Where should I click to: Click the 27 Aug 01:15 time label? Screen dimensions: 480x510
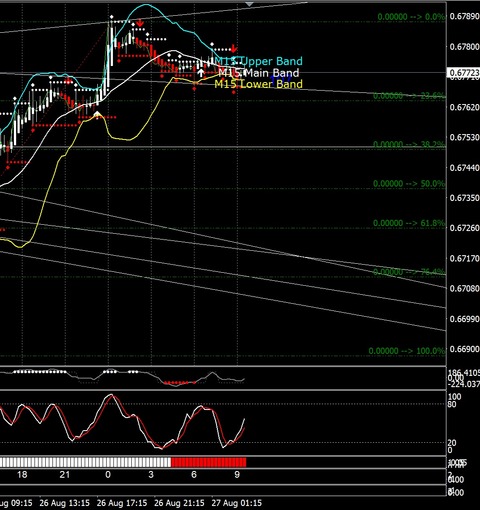pos(237,503)
